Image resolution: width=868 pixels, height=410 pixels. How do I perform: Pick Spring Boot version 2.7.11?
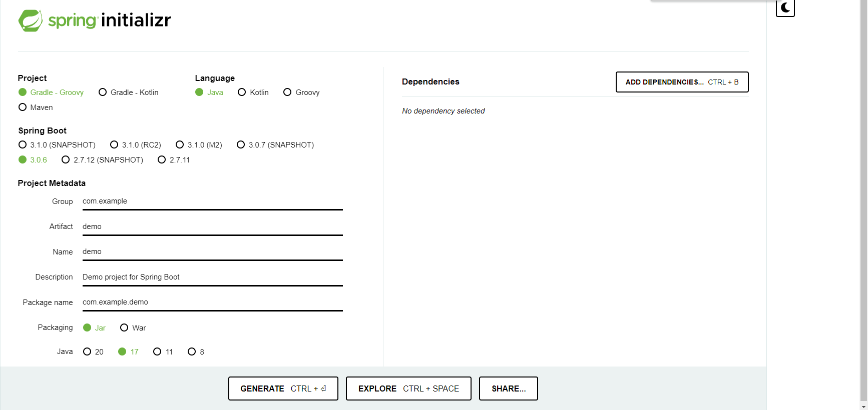click(x=174, y=160)
